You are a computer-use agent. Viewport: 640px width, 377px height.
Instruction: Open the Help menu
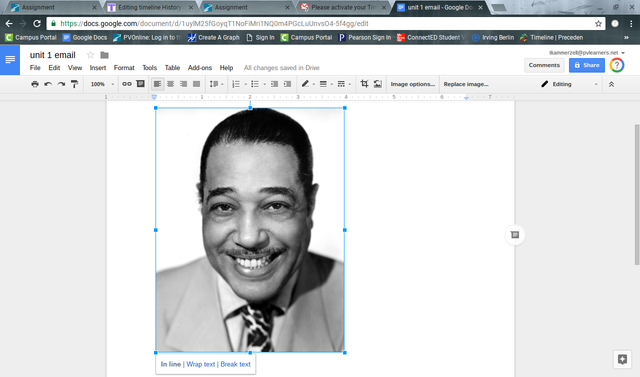[226, 68]
